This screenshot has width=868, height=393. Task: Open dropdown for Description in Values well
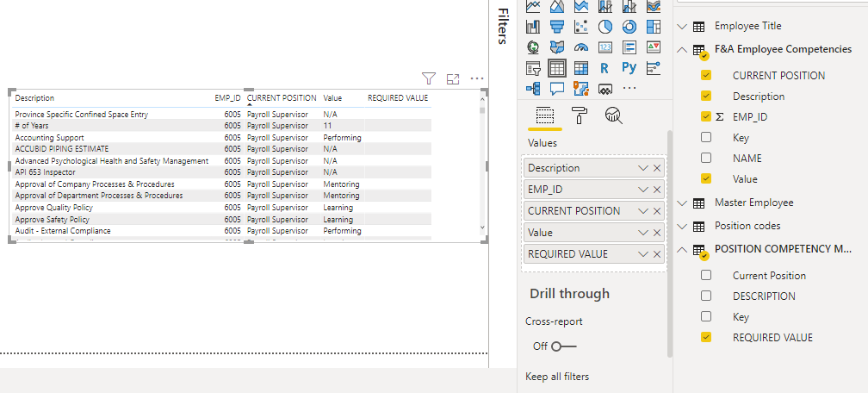tap(642, 168)
